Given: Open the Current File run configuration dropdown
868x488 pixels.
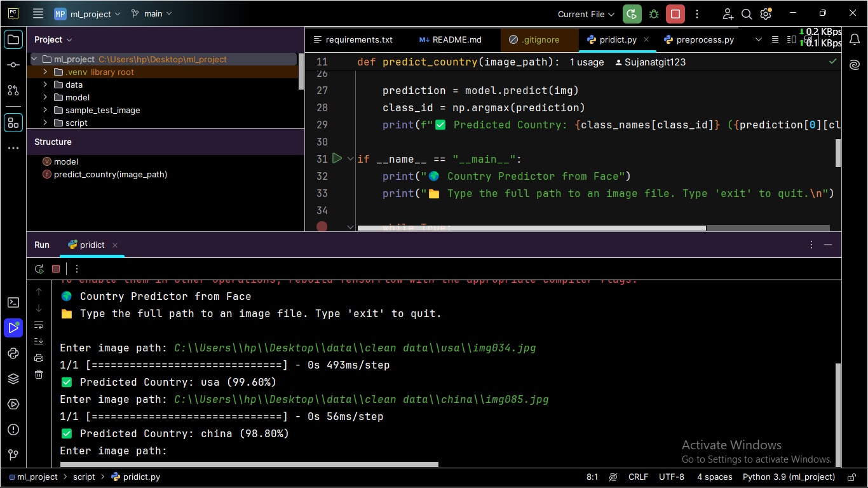Looking at the screenshot, I should click(x=586, y=14).
